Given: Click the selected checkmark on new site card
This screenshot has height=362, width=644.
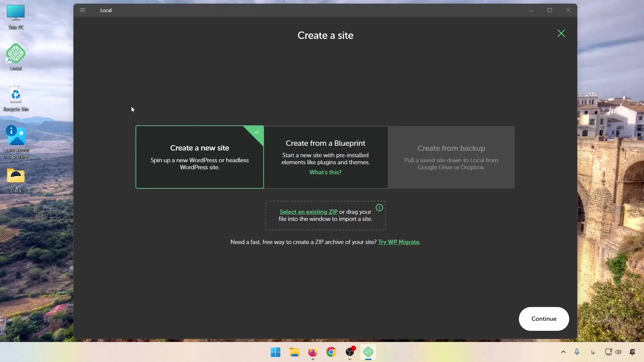Looking at the screenshot, I should click(x=257, y=132).
